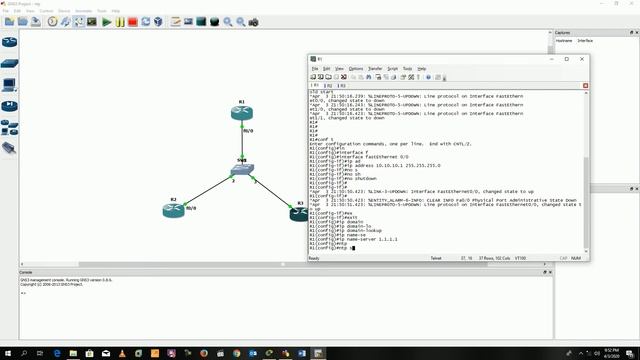Click the Disconnect icon in terminal toolbar

pyautogui.click(x=344, y=77)
